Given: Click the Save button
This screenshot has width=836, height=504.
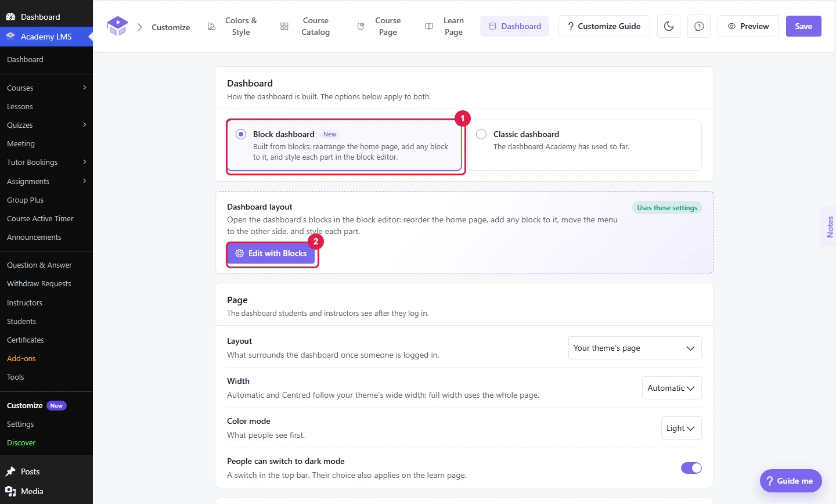Looking at the screenshot, I should (x=803, y=26).
